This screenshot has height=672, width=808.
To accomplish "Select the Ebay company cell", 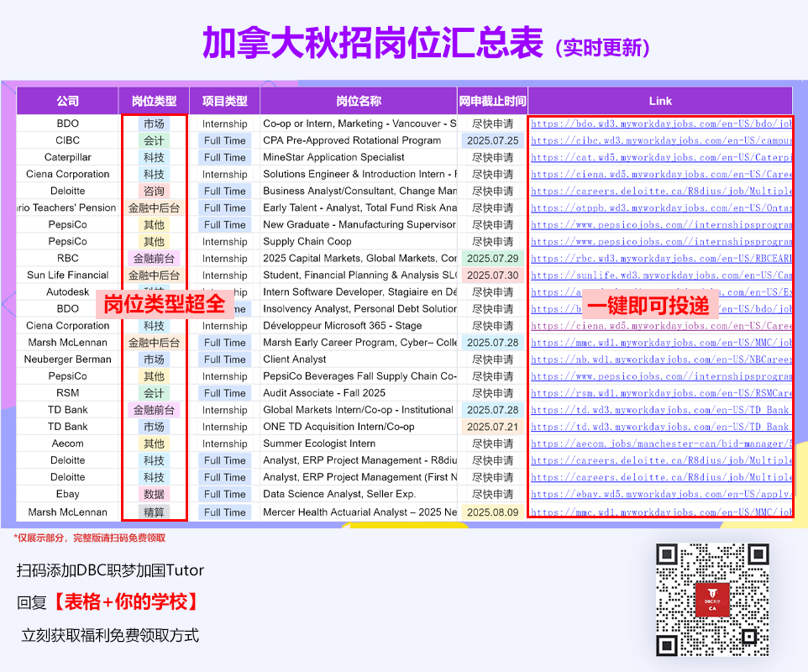I will pyautogui.click(x=67, y=494).
